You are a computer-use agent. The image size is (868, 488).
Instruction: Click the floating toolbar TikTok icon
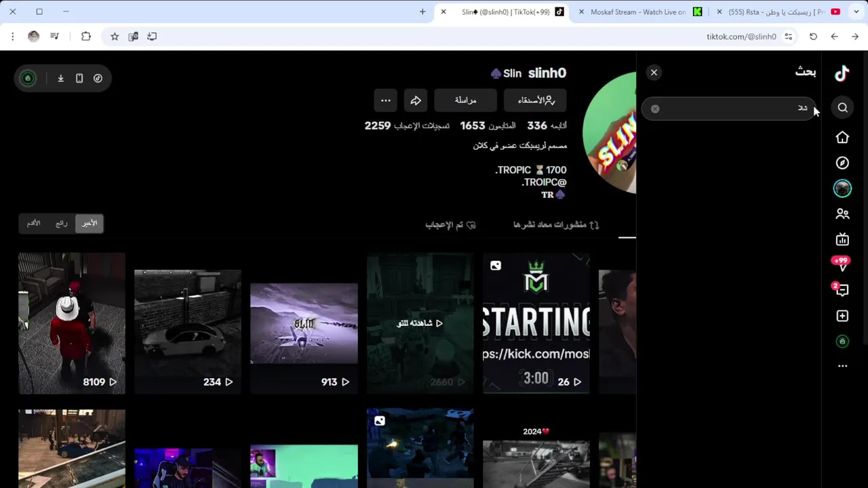(x=98, y=79)
